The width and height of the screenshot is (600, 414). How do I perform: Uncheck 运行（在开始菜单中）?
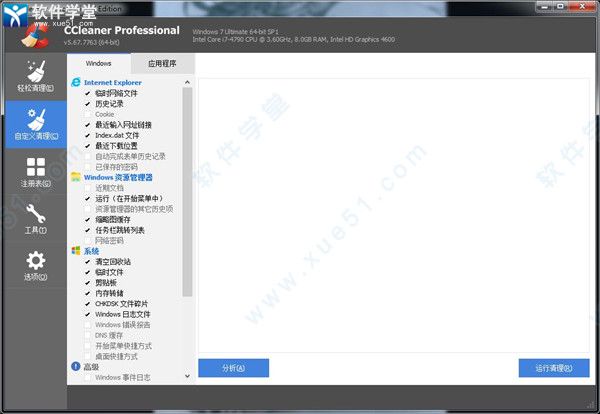88,199
